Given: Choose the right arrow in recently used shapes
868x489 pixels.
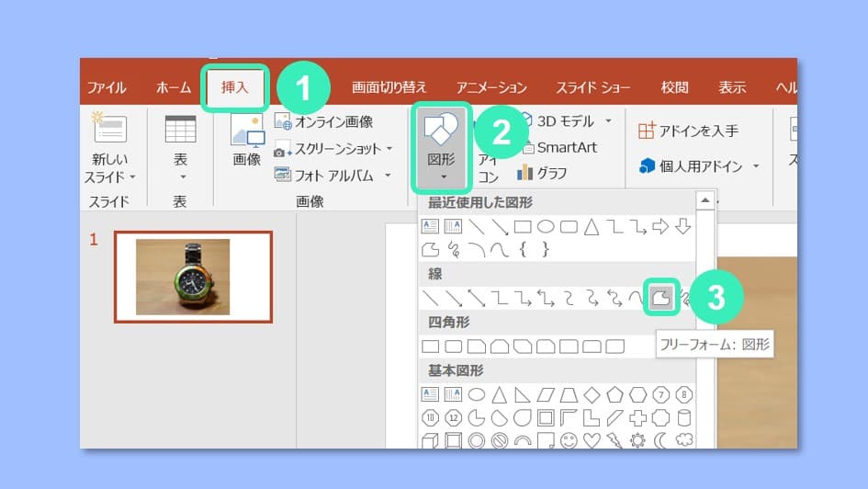Looking at the screenshot, I should (x=660, y=226).
